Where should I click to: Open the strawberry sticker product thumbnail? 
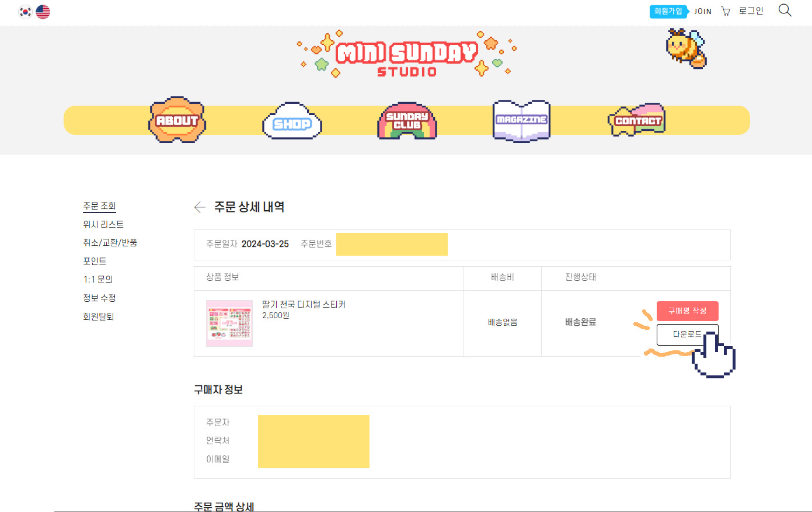click(229, 323)
